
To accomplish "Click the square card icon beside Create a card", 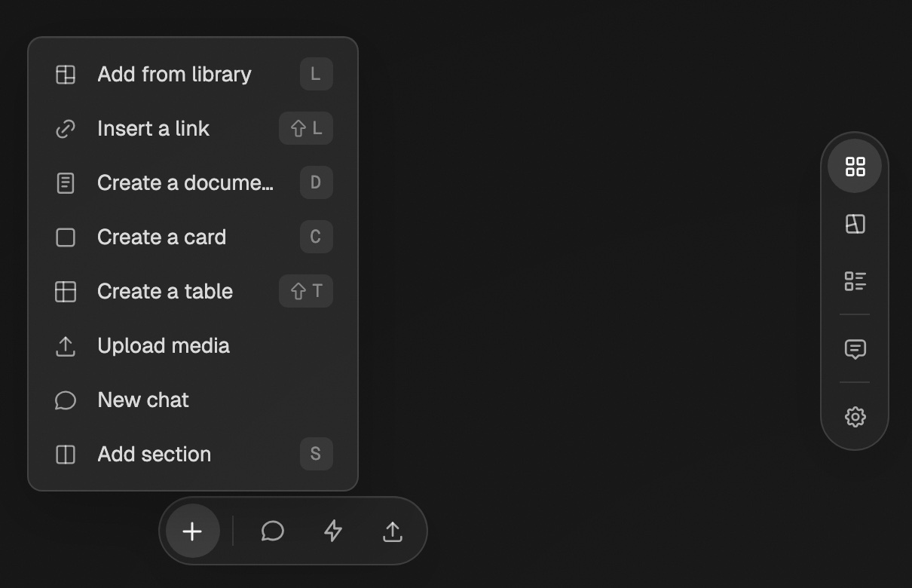I will click(x=66, y=237).
